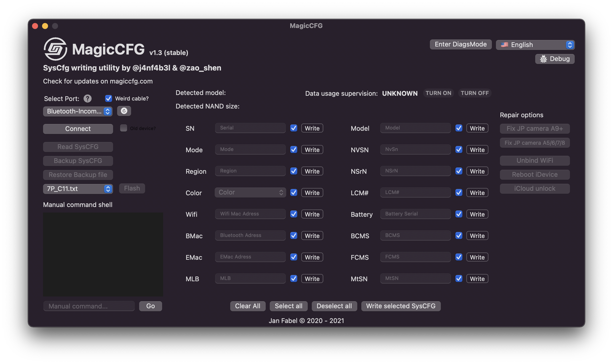Click the US flag language icon
The width and height of the screenshot is (613, 364).
504,45
